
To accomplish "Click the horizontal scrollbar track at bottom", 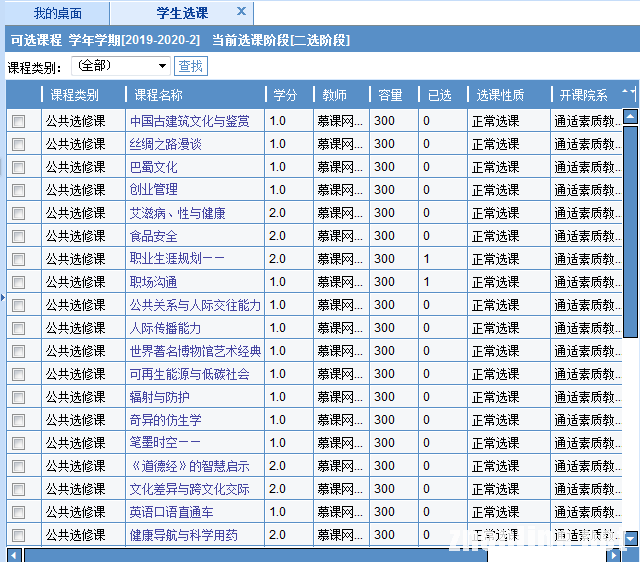I will click(x=300, y=554).
